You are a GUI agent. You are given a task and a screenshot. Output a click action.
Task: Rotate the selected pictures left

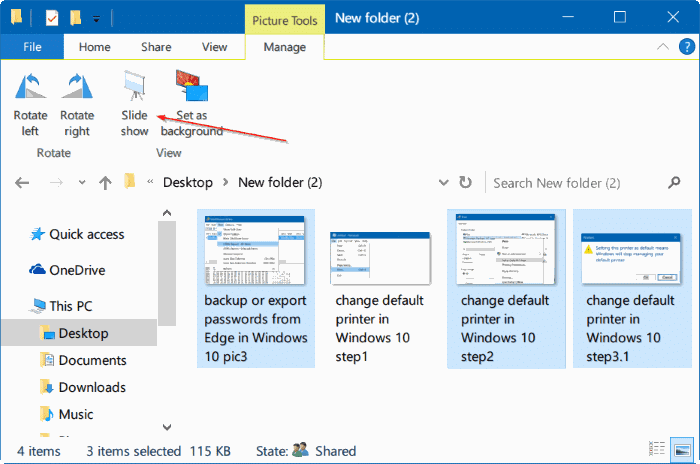tap(30, 105)
